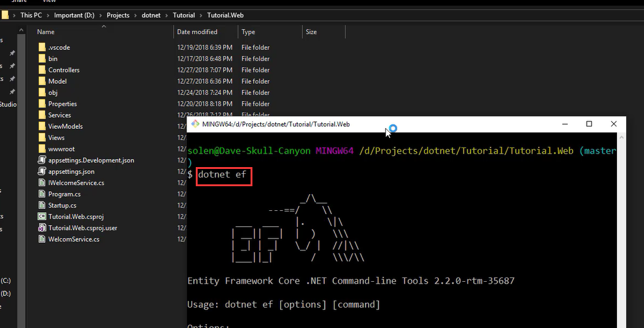644x328 pixels.
Task: Expand the chevron before This PC in breadcrumb
Action: pos(14,15)
